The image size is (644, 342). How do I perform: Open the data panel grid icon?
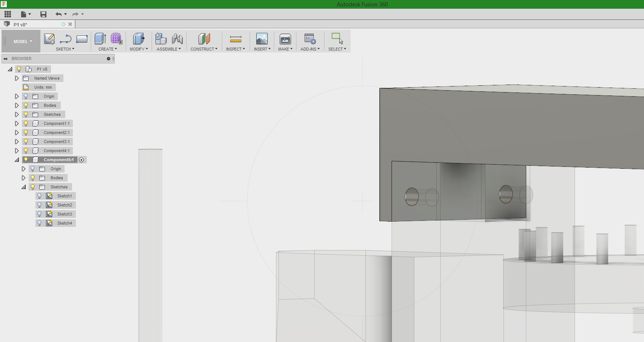(x=8, y=14)
